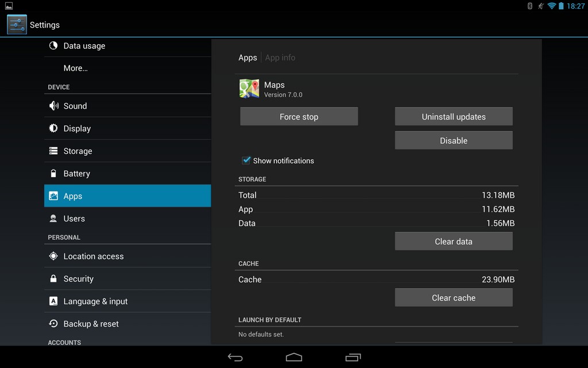
Task: Clear the Maps cache
Action: click(454, 298)
